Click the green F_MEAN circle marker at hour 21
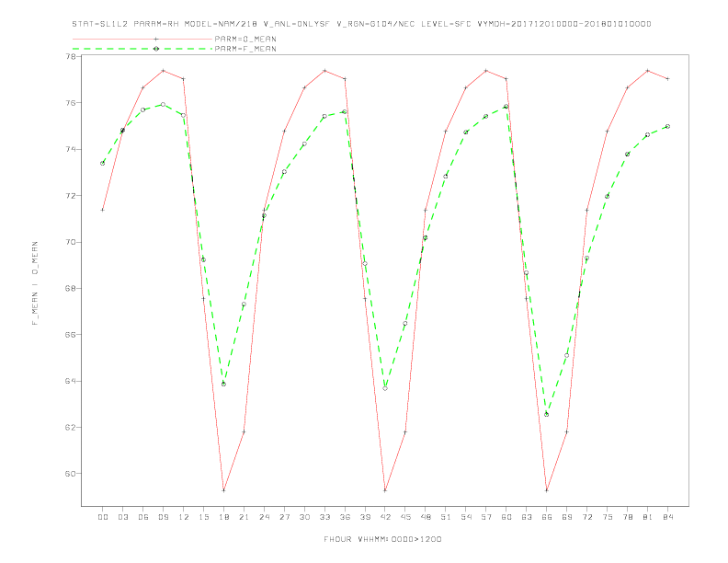The image size is (728, 563). (244, 304)
